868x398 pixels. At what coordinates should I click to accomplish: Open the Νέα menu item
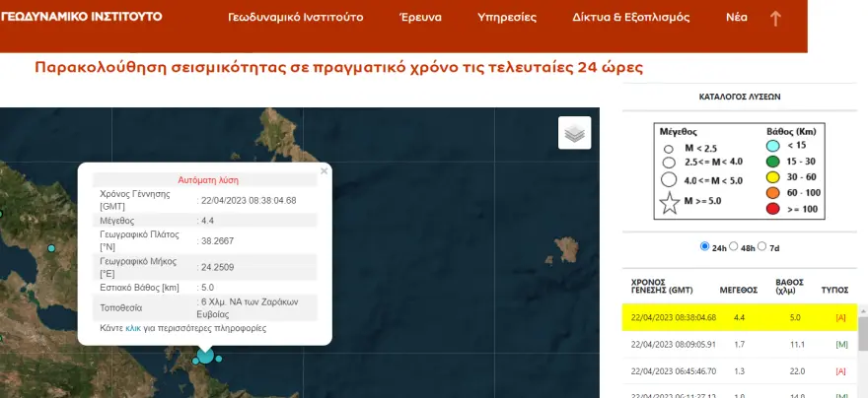point(736,18)
